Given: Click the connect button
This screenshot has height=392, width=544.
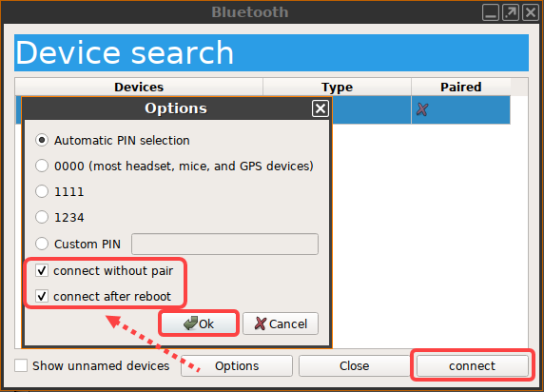Looking at the screenshot, I should pos(472,366).
